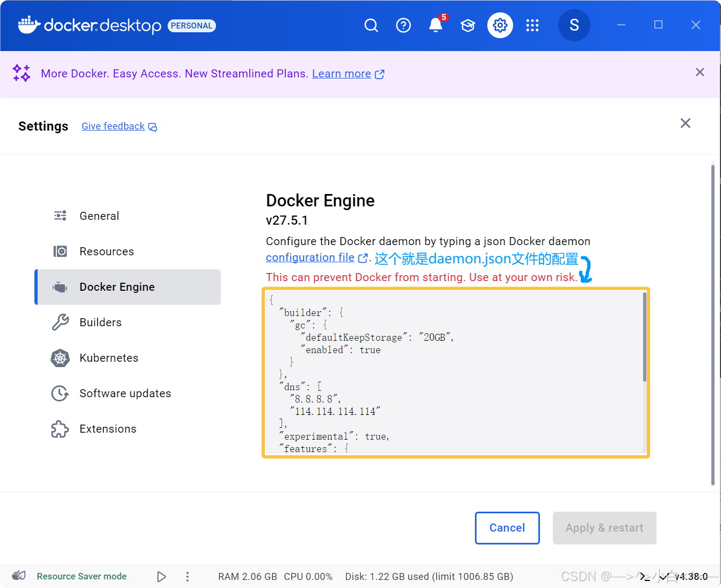Click the Software updates clock icon
Viewport: 721px width, 588px height.
[60, 393]
